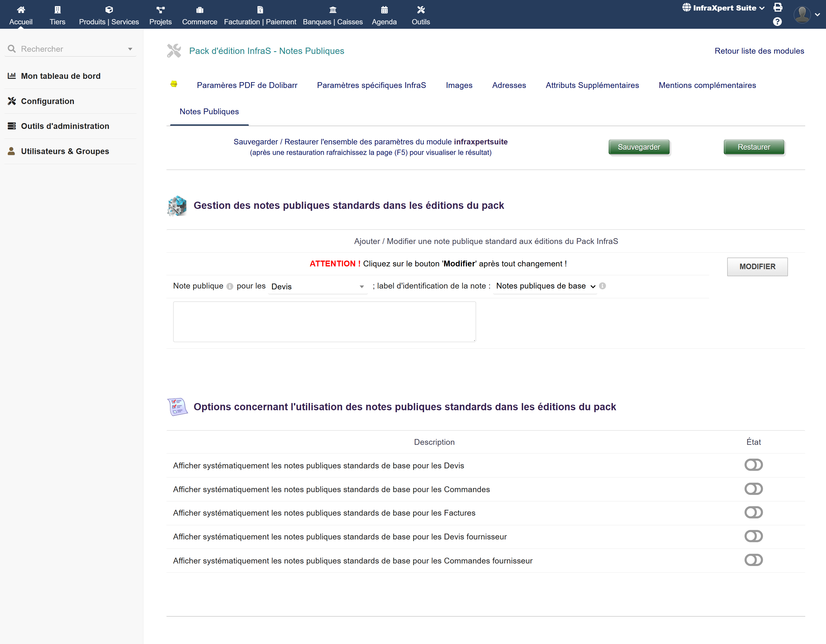Click the Accueil home icon
Screen dimensions: 826x644
tap(21, 10)
